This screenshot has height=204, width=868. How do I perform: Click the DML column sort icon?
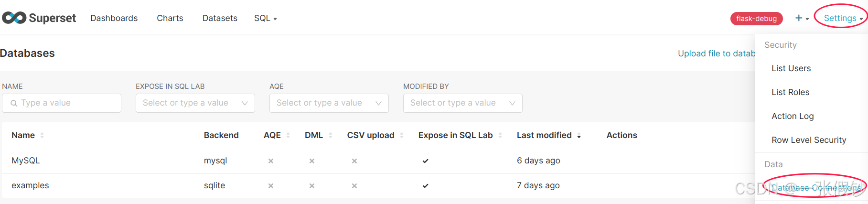(331, 135)
